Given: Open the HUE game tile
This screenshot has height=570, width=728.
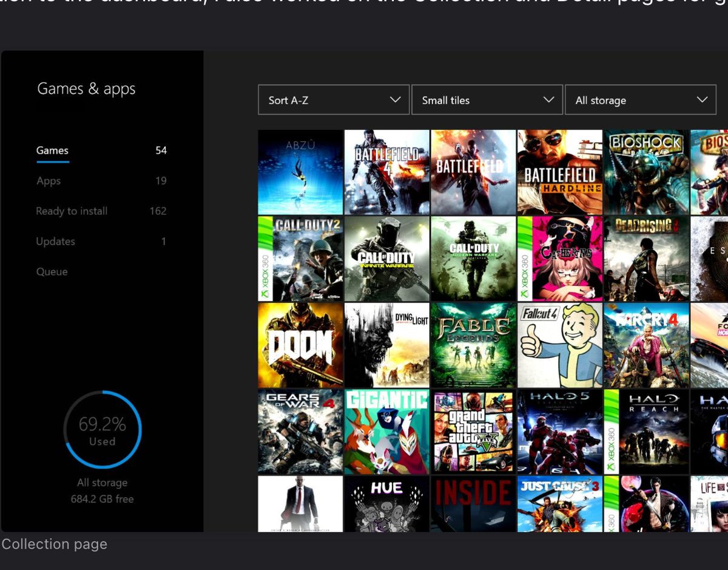Looking at the screenshot, I should click(x=387, y=504).
